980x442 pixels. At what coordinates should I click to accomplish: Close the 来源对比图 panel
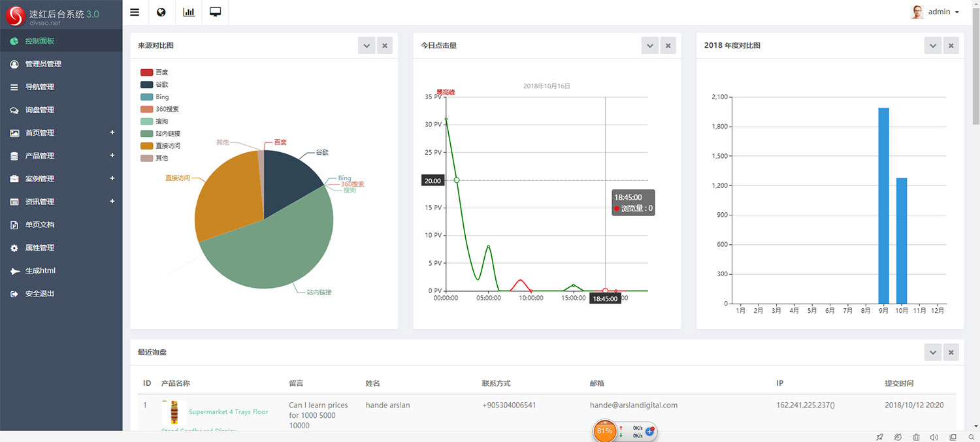tap(385, 46)
